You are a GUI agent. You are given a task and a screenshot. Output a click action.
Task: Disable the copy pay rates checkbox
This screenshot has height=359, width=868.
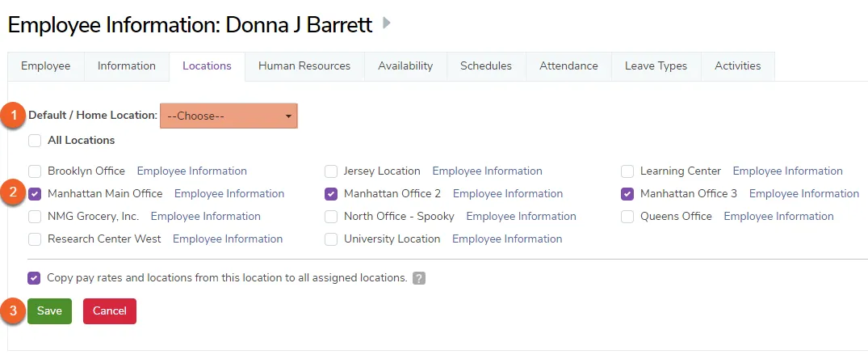click(35, 278)
